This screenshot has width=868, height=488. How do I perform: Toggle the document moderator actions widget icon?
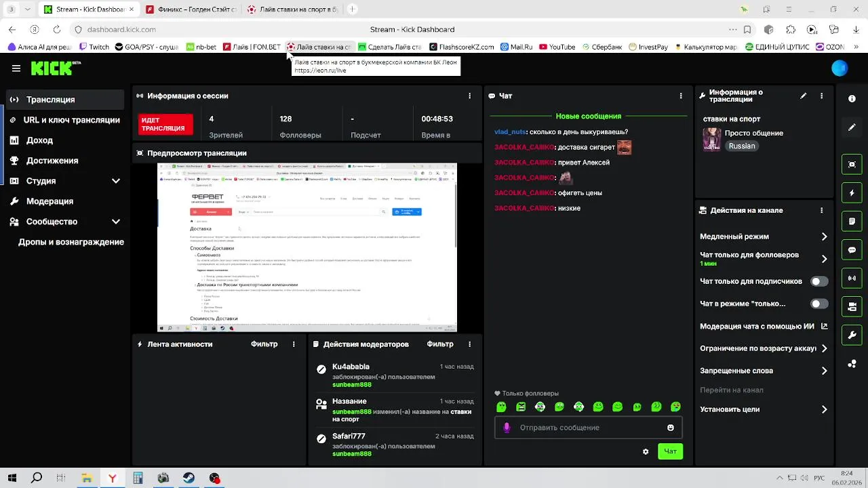pyautogui.click(x=852, y=222)
